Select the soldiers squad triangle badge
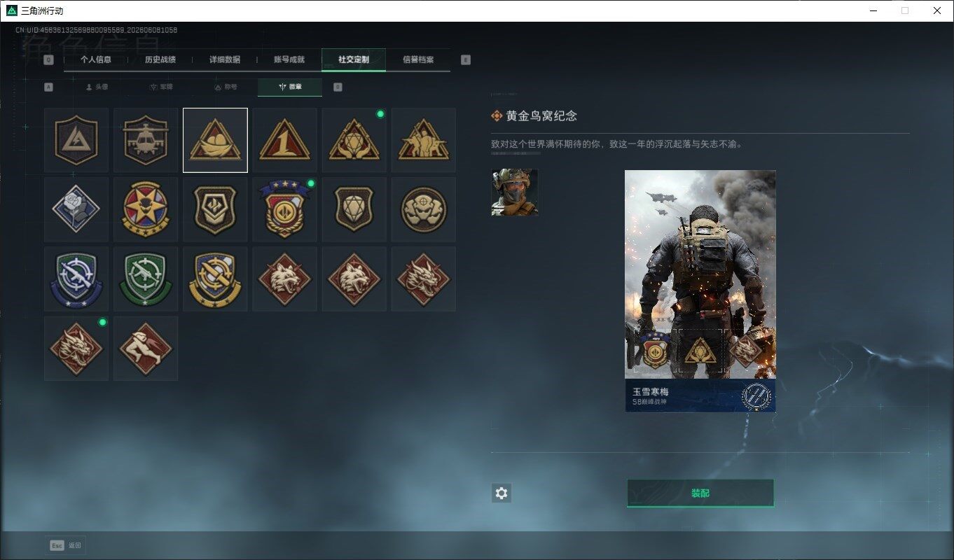Viewport: 954px width, 560px height. (424, 140)
